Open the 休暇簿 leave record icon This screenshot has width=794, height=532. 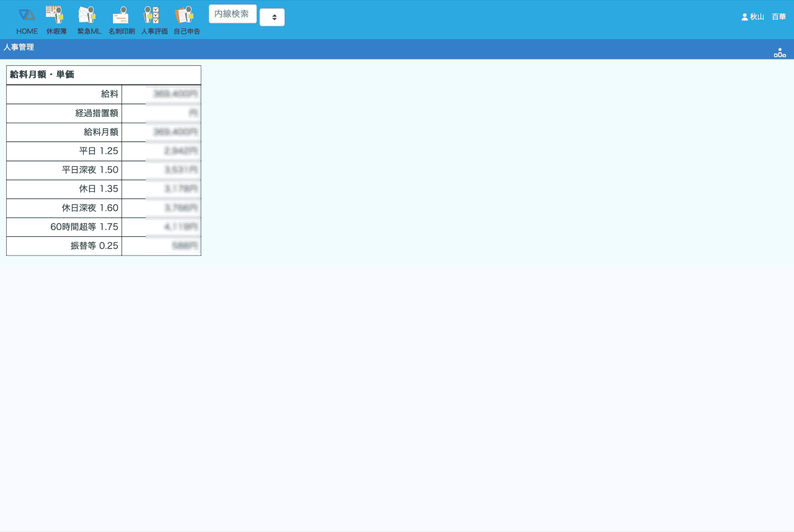pos(56,15)
